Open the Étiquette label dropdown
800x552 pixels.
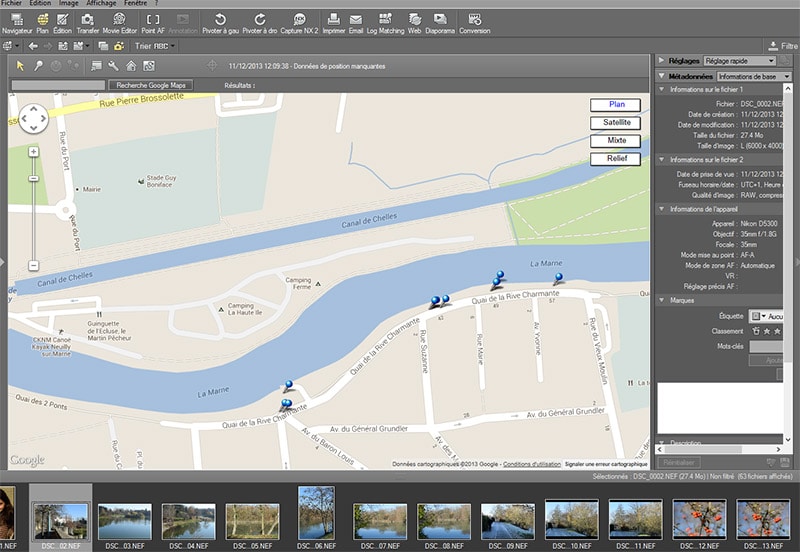pyautogui.click(x=765, y=316)
